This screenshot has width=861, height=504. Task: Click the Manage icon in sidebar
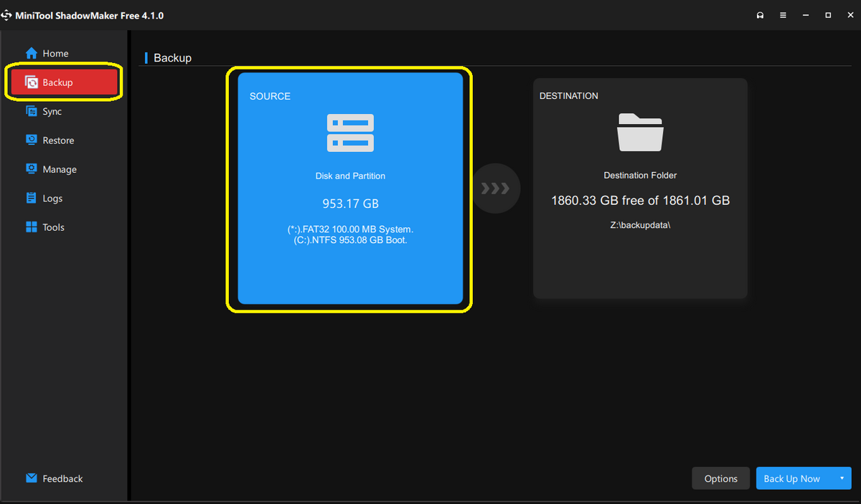(32, 168)
